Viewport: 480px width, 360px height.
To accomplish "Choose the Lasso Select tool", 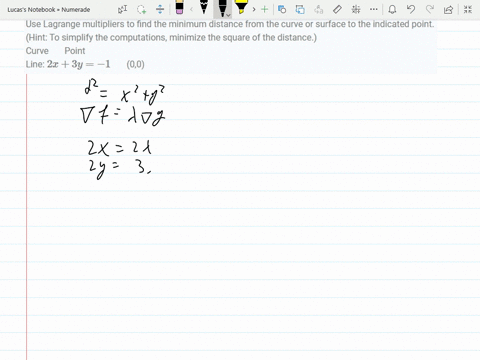I will pos(142,9).
